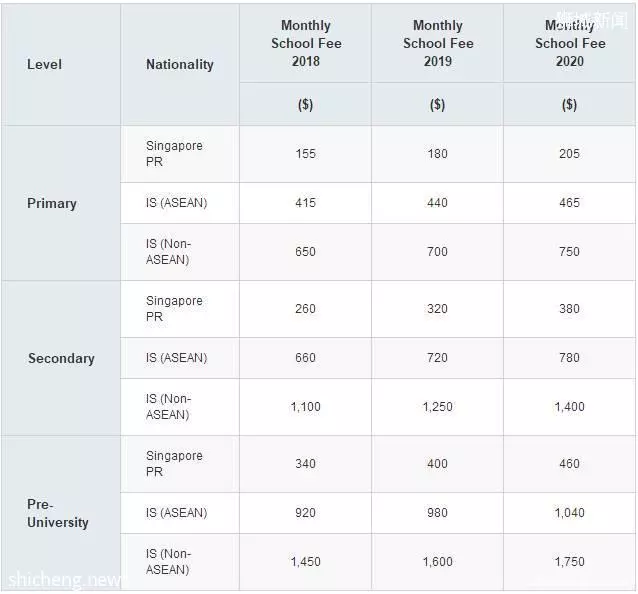
Task: Select the Monthly School Fee 2020 header
Action: (570, 43)
